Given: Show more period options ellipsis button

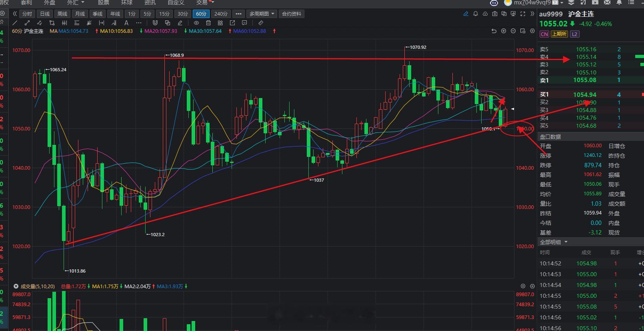Looking at the screenshot, I should 238,14.
